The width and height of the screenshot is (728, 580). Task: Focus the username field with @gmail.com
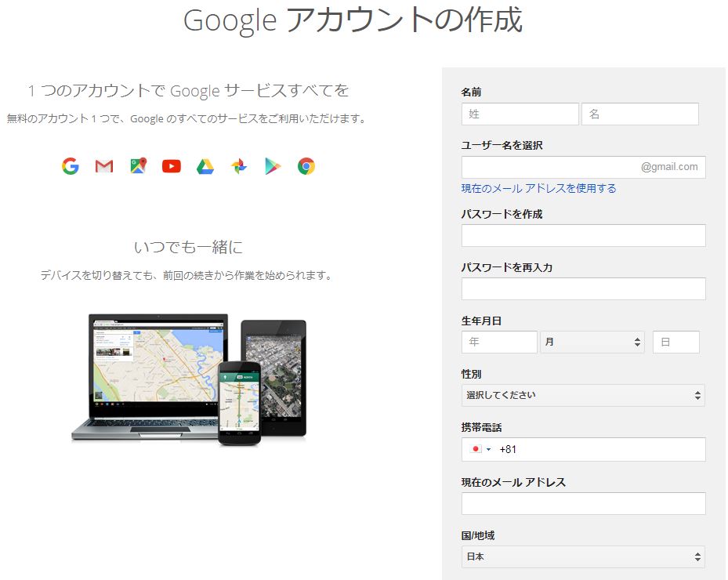pyautogui.click(x=584, y=167)
